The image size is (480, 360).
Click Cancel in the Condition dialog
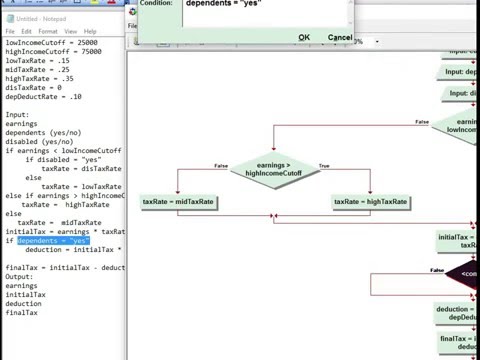(340, 37)
